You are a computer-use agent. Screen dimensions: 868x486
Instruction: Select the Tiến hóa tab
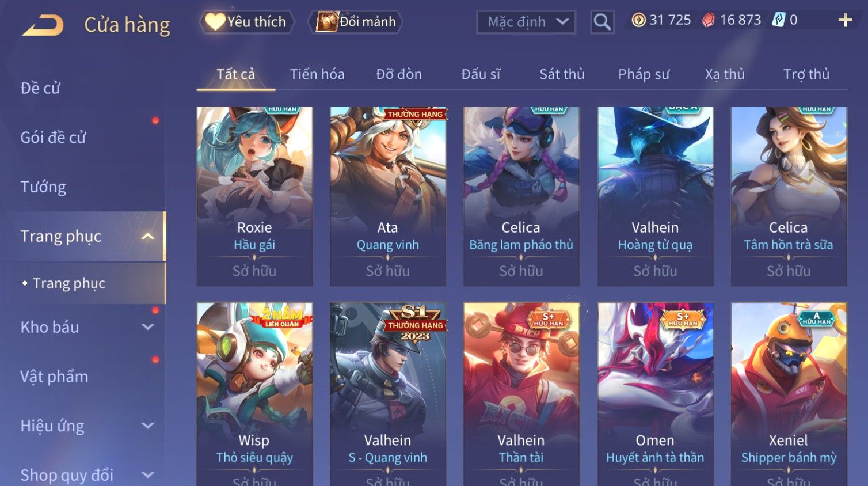pyautogui.click(x=317, y=74)
